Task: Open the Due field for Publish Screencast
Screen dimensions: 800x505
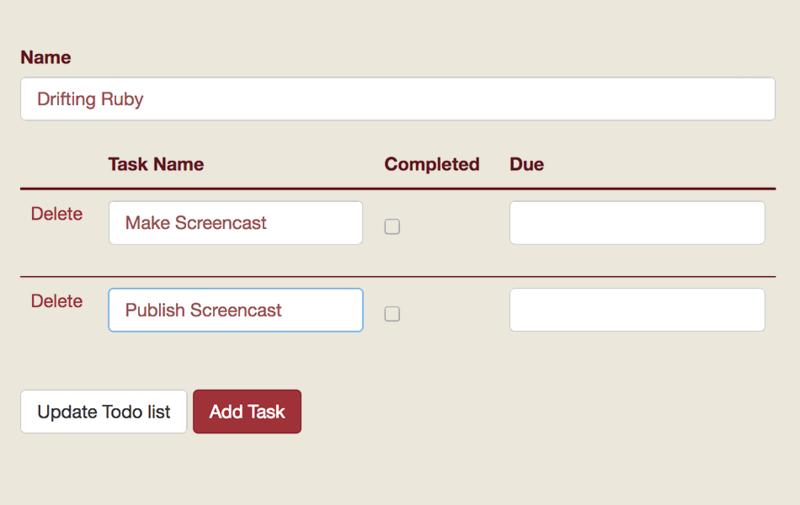Action: coord(637,310)
